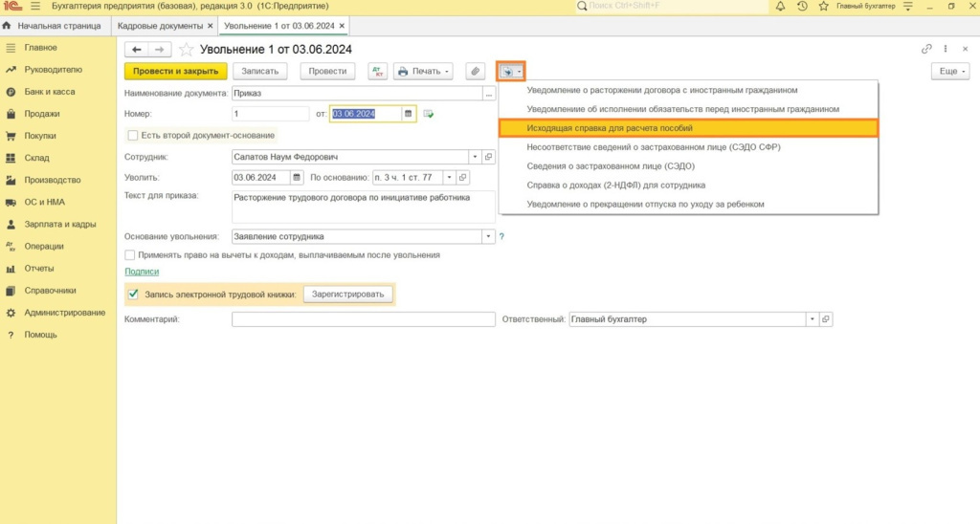
Task: Open the Подписи link
Action: click(141, 272)
